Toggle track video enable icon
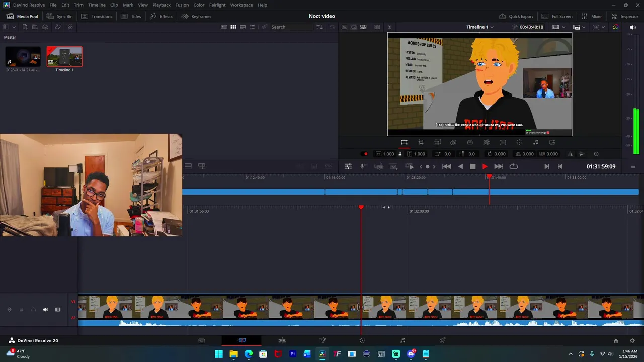Screen dimensions: 644x362 click(58, 310)
